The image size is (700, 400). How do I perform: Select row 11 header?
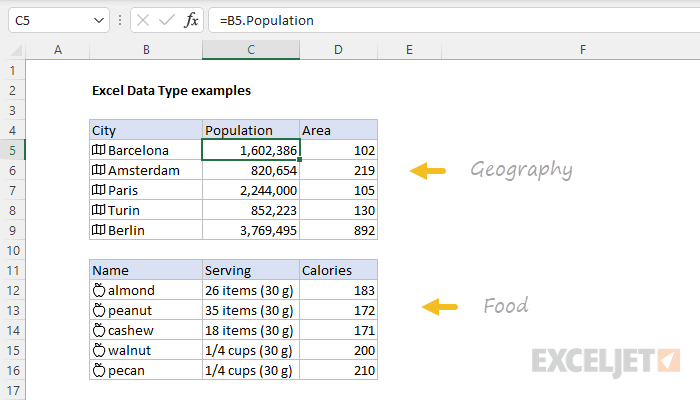click(12, 271)
